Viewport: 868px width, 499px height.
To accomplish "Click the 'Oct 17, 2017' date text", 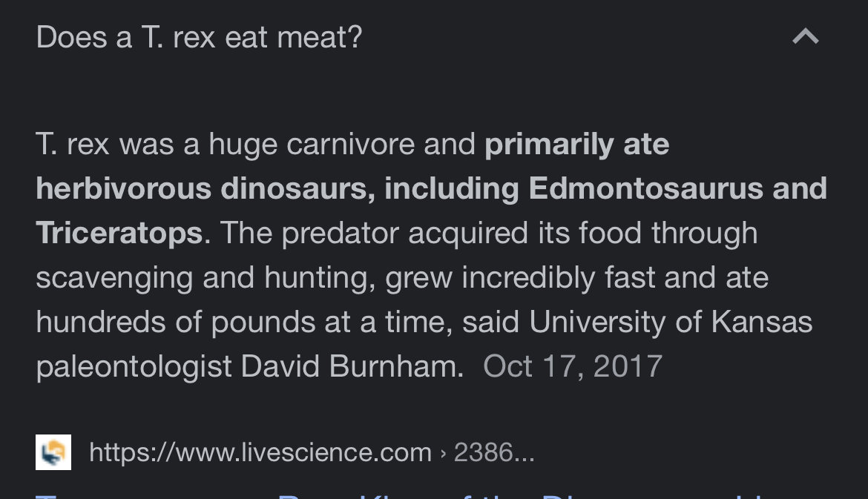I will tap(573, 366).
